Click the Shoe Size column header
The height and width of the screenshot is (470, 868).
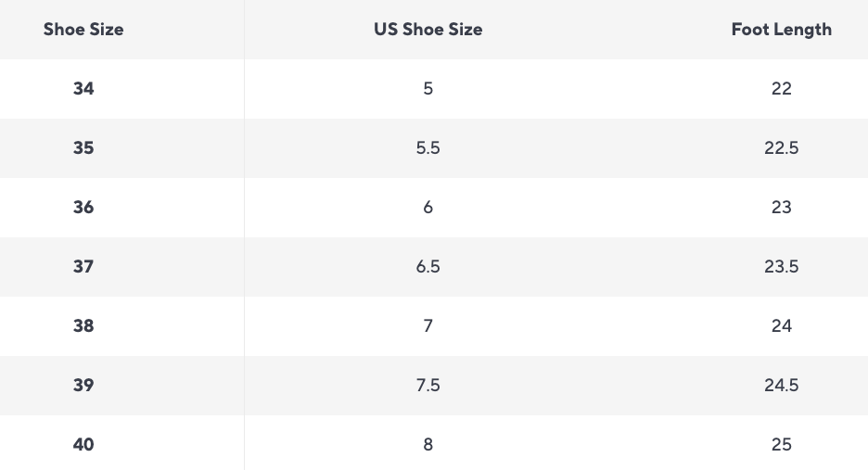pos(83,30)
